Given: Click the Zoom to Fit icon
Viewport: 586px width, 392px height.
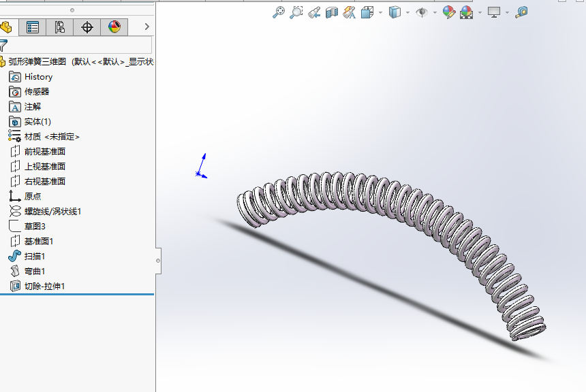Looking at the screenshot, I should point(279,12).
